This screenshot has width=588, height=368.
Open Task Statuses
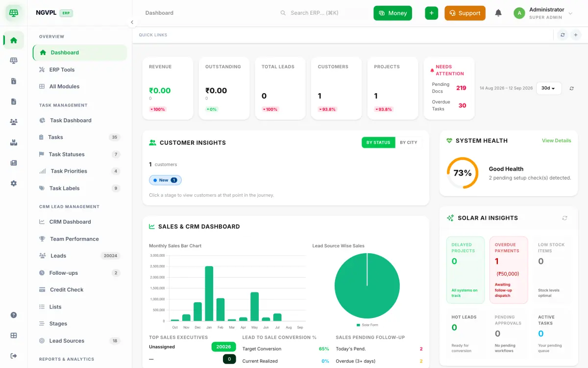[x=80, y=154]
